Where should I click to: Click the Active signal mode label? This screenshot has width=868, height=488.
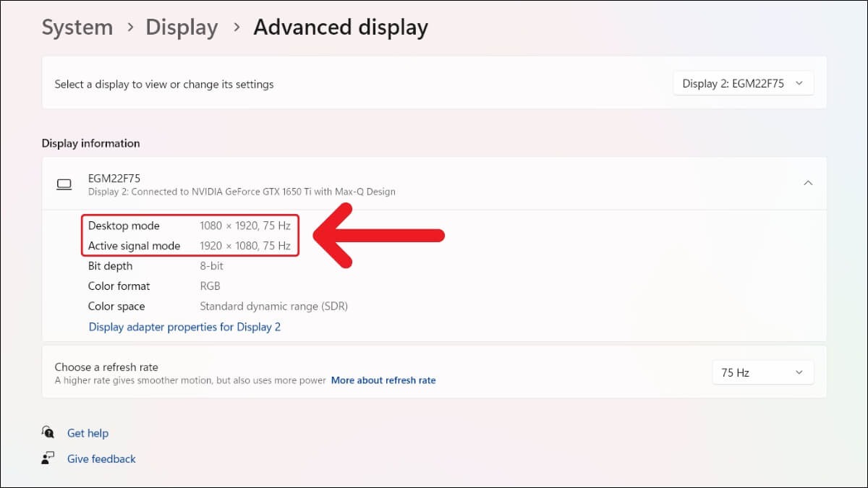point(134,246)
